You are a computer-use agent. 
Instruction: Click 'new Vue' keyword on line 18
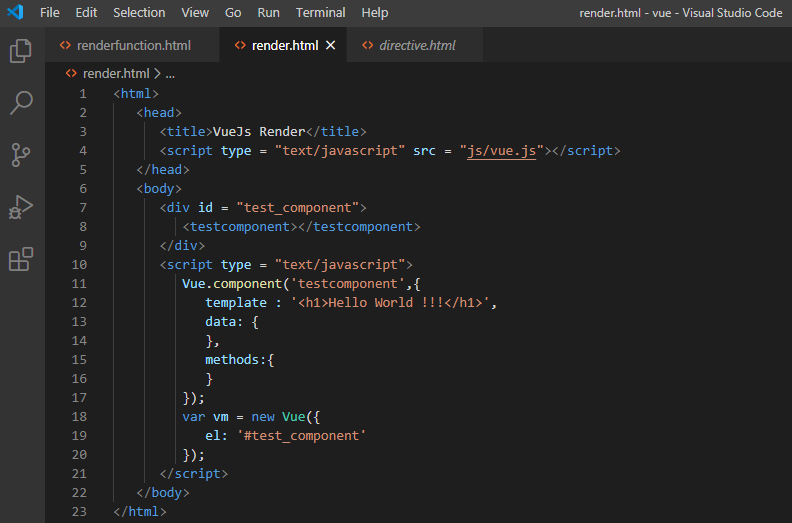pos(278,417)
